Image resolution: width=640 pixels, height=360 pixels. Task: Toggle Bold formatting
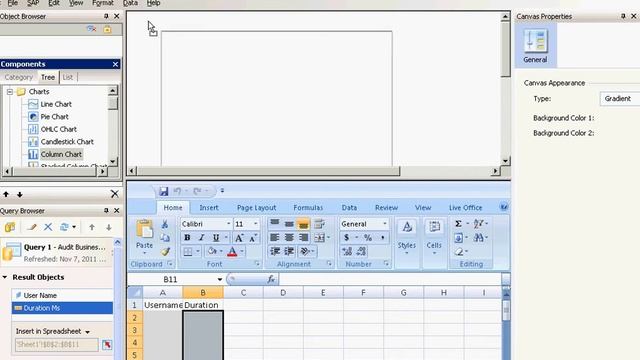(x=187, y=238)
